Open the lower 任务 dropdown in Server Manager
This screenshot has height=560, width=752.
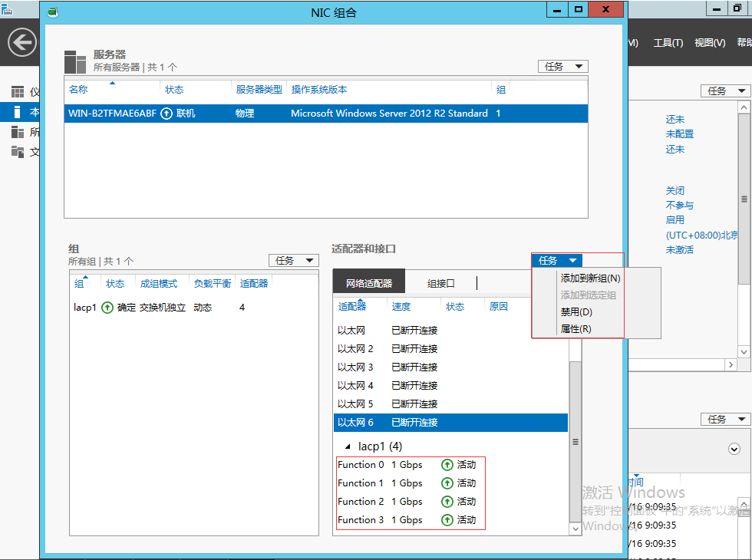[x=726, y=419]
